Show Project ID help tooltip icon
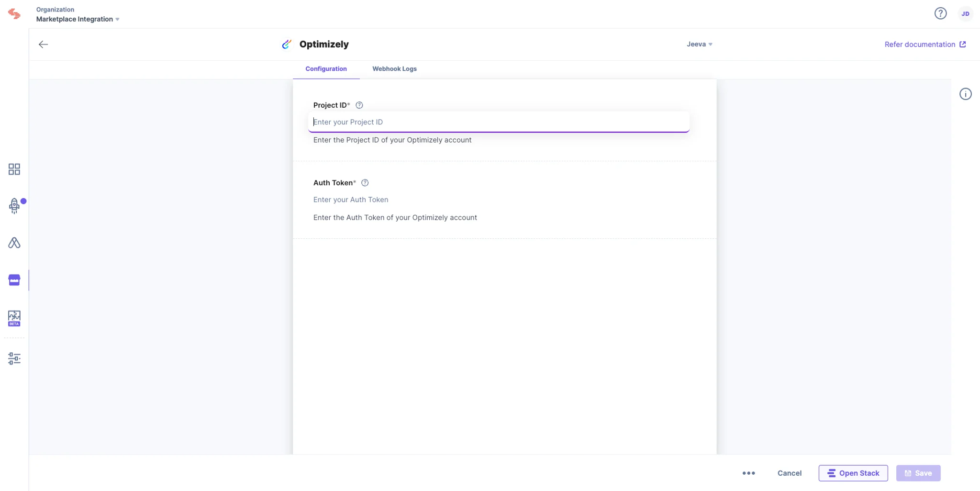This screenshot has height=491, width=980. 359,105
